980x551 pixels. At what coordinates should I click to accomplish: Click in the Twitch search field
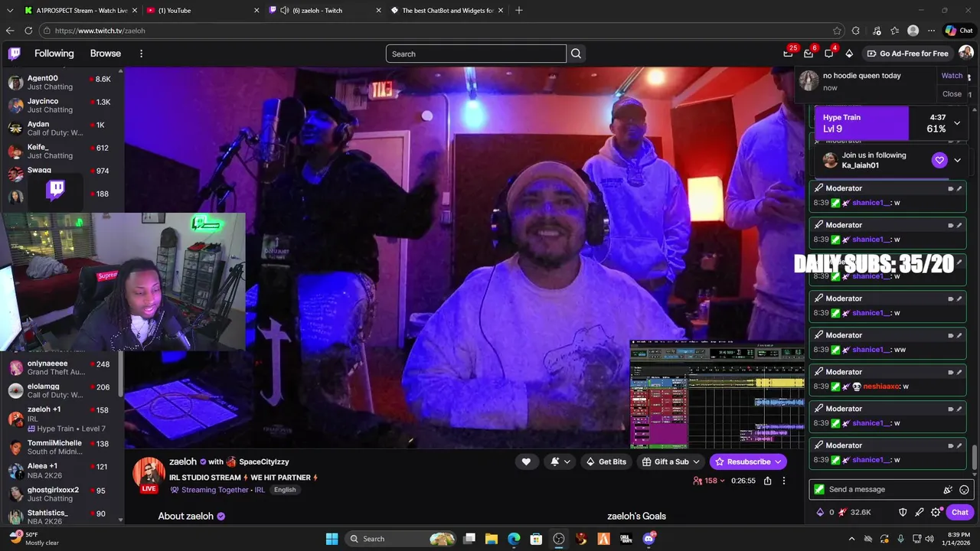476,54
